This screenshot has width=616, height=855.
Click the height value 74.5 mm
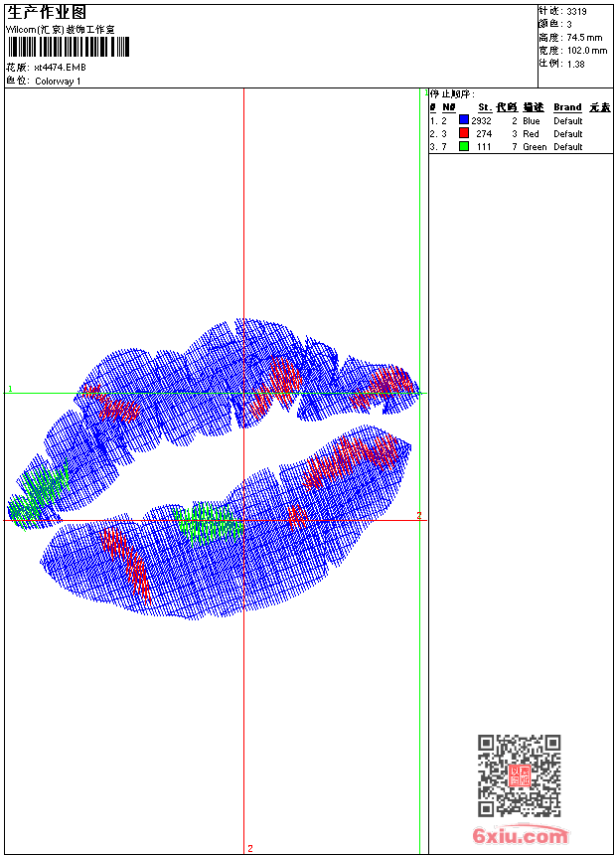(584, 38)
